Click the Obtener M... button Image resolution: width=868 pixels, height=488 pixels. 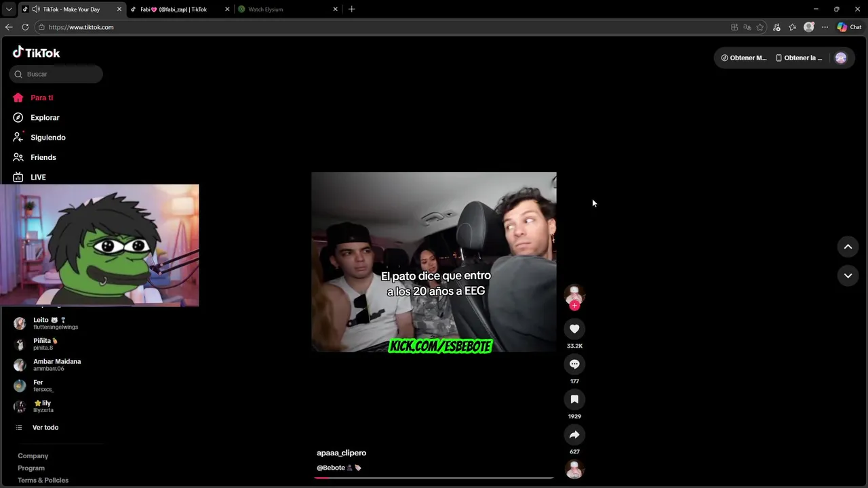coord(744,58)
